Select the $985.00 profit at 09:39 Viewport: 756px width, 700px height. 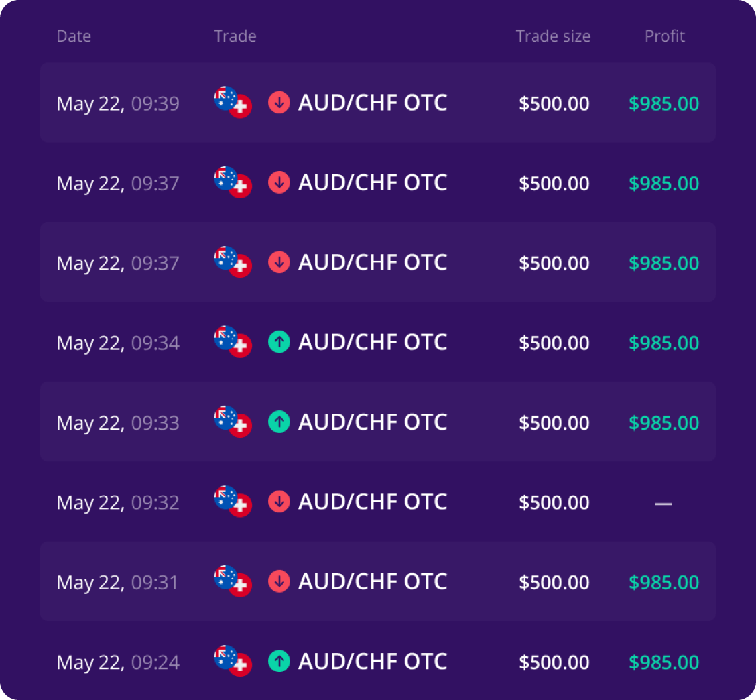(664, 103)
